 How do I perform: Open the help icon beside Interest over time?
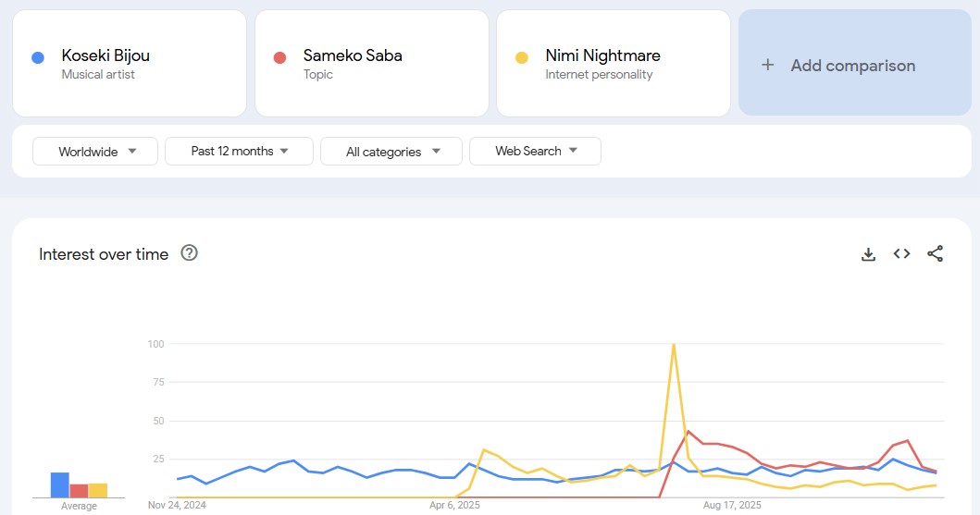click(x=189, y=253)
